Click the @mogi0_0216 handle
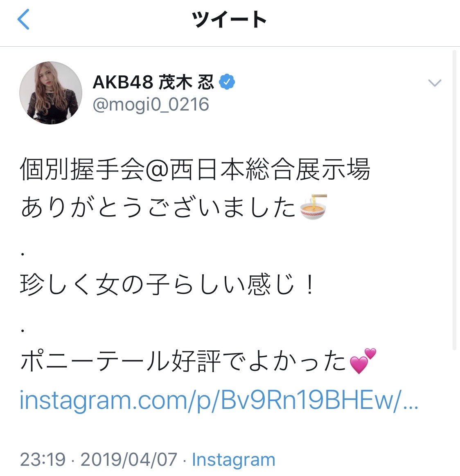This screenshot has height=476, width=460. 151,105
